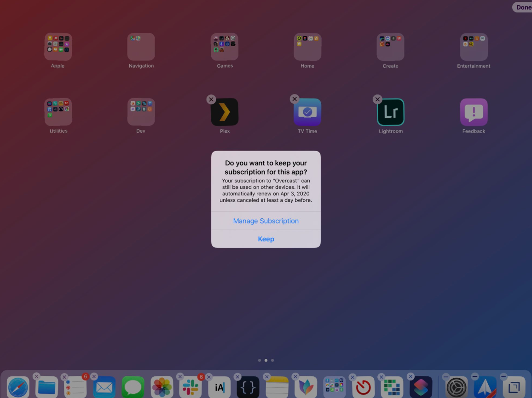Image resolution: width=532 pixels, height=398 pixels.
Task: Delete the MindNode leaf app via X badge
Action: click(x=295, y=376)
